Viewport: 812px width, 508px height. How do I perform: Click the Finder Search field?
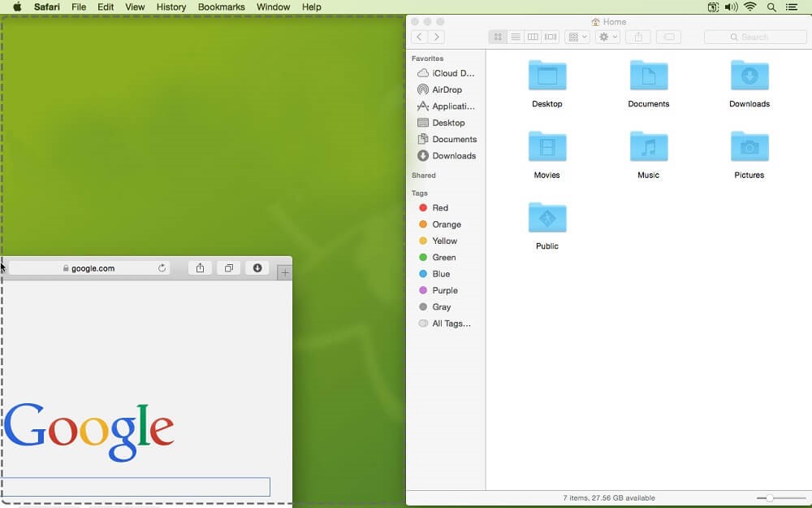(755, 37)
